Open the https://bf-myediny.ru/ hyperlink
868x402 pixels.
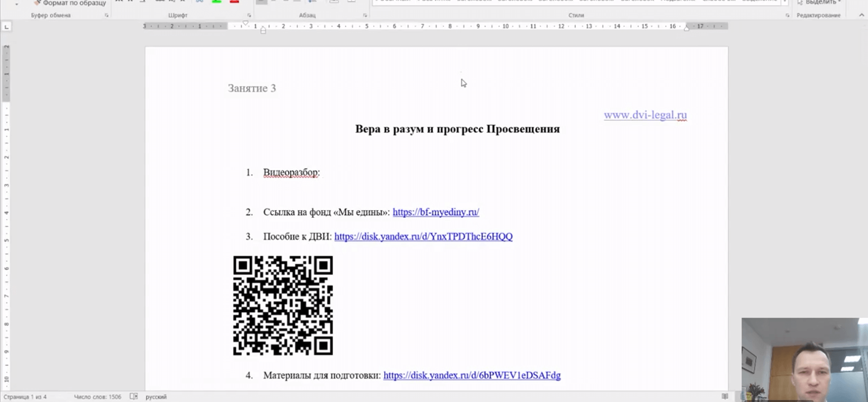[436, 212]
